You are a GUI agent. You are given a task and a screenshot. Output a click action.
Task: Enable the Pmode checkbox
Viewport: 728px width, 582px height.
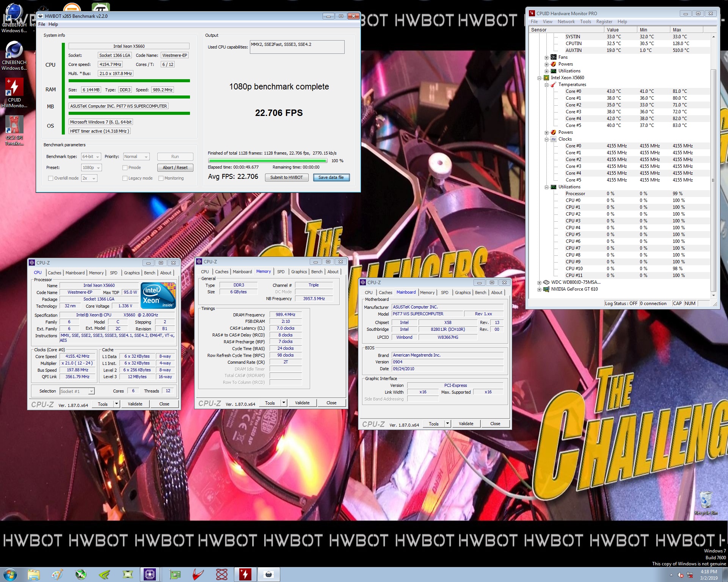pyautogui.click(x=125, y=167)
